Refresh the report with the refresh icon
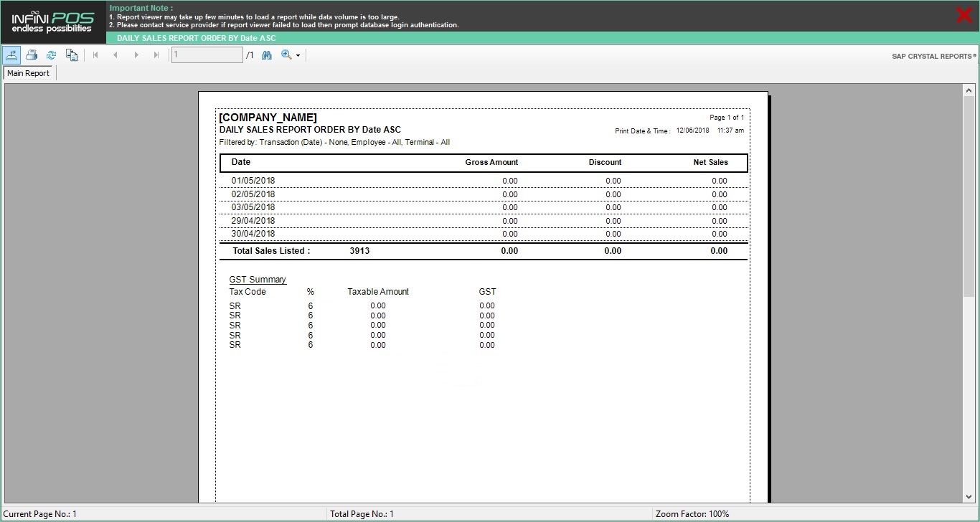 click(52, 54)
